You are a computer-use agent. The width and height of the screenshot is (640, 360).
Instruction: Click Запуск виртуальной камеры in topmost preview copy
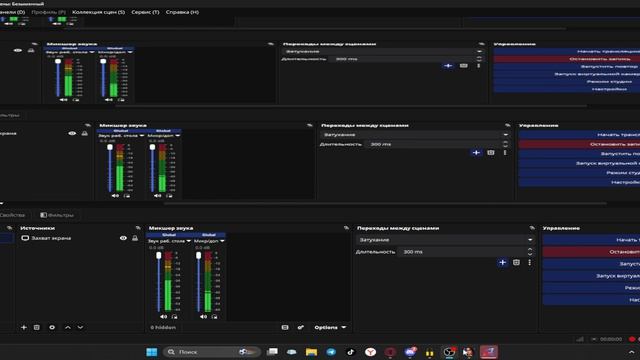pyautogui.click(x=567, y=74)
